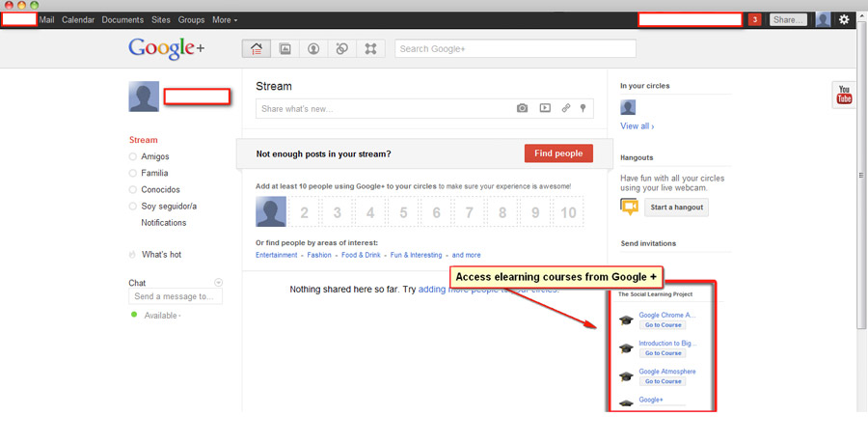Open the Photos icon in Google+ toolbar
This screenshot has height=444, width=868.
[285, 49]
